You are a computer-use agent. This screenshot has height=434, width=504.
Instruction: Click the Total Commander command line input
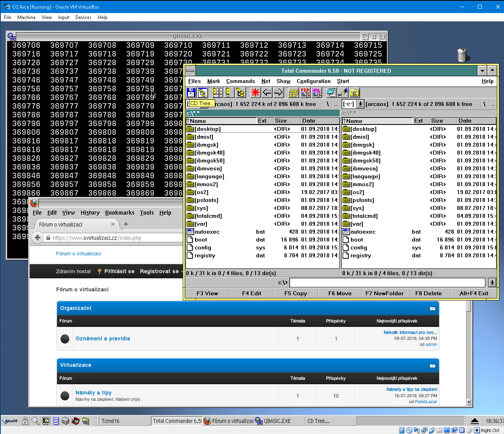coord(387,282)
